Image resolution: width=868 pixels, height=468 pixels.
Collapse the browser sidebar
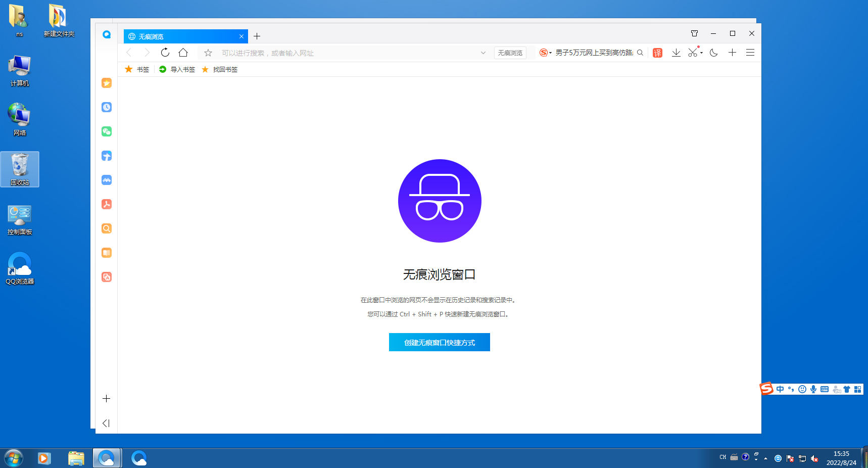106,423
